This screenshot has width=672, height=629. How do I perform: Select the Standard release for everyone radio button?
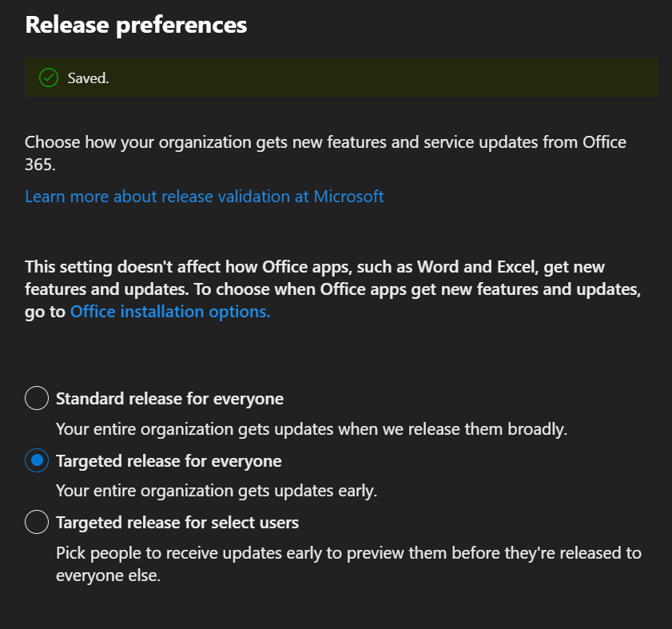[x=37, y=398]
